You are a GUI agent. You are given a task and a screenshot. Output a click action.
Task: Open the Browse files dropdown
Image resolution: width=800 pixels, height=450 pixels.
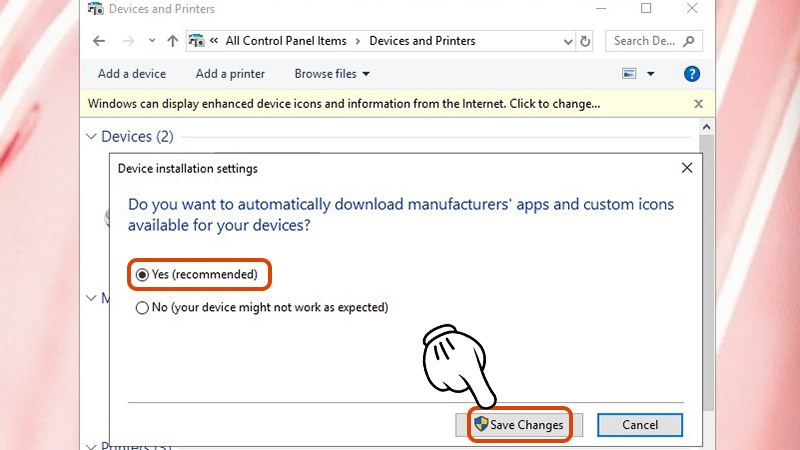pyautogui.click(x=332, y=74)
